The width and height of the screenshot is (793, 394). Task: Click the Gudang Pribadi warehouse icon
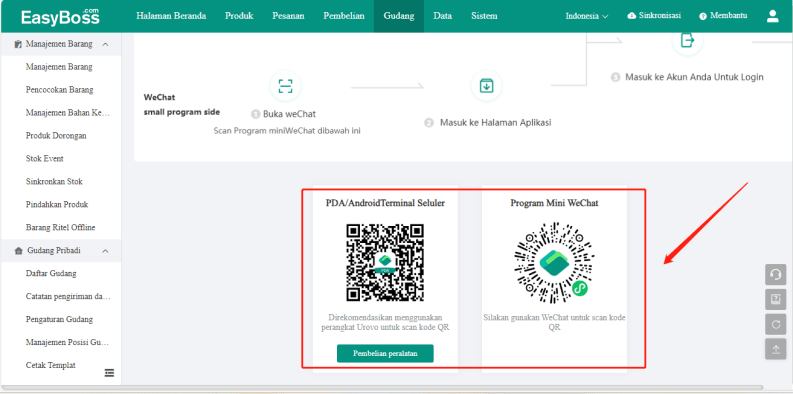click(x=19, y=250)
